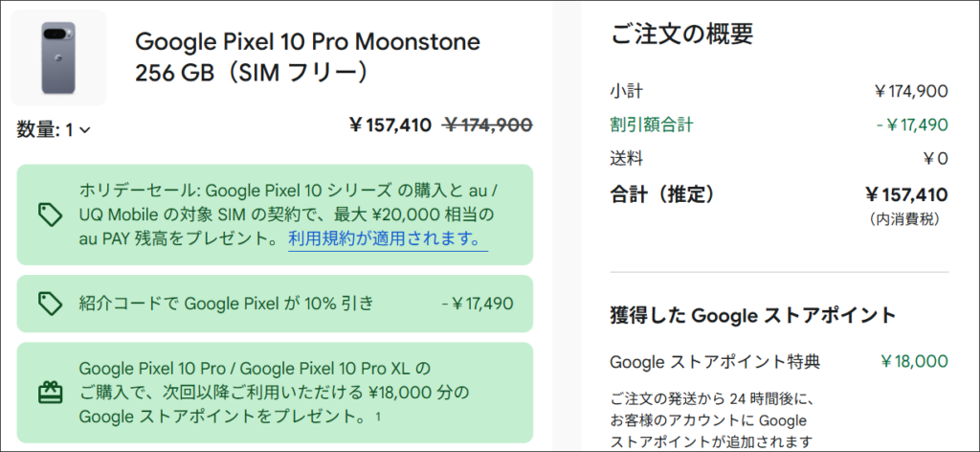This screenshot has width=980, height=452.
Task: Click the gift icon beside ストアポイント offer
Action: coord(51,392)
